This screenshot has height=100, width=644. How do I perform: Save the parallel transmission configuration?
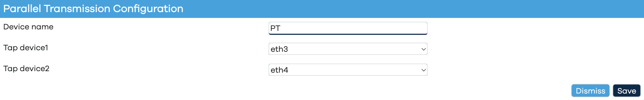coord(626,91)
